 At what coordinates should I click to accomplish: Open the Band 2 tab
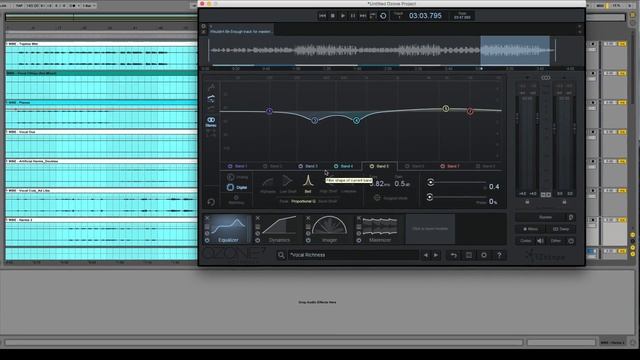coord(273,167)
